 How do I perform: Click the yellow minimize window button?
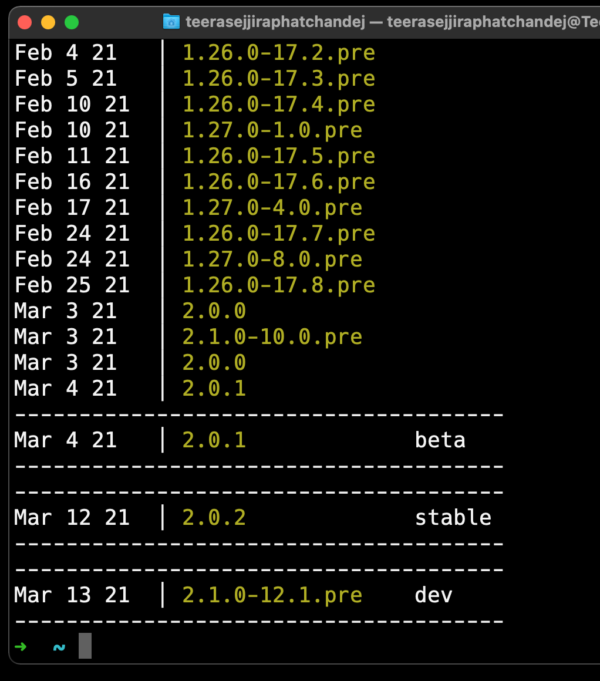[x=48, y=22]
